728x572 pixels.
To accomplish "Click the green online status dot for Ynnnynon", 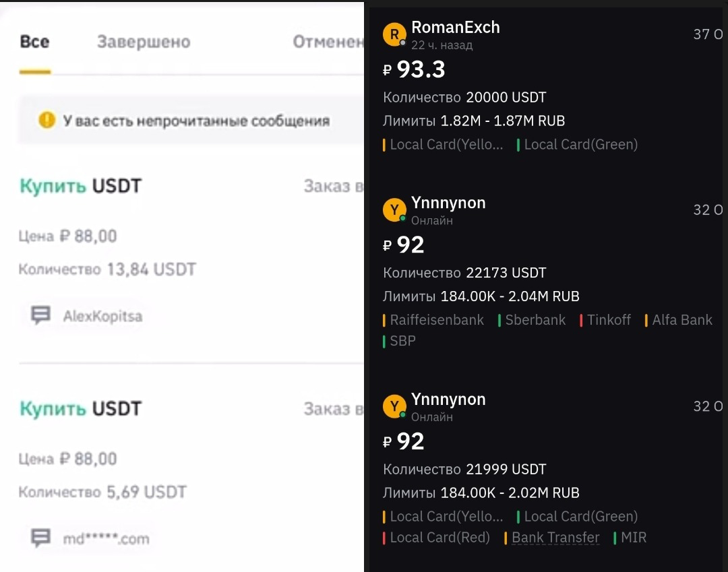I will pyautogui.click(x=402, y=219).
